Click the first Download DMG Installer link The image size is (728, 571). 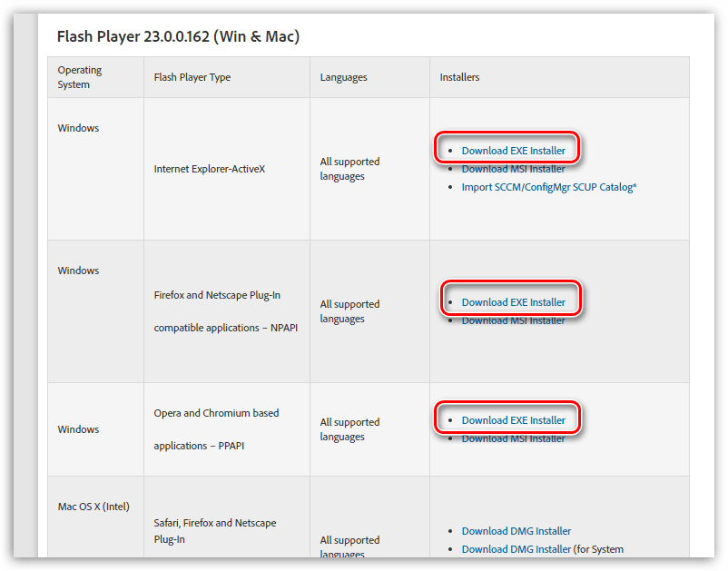coord(516,531)
